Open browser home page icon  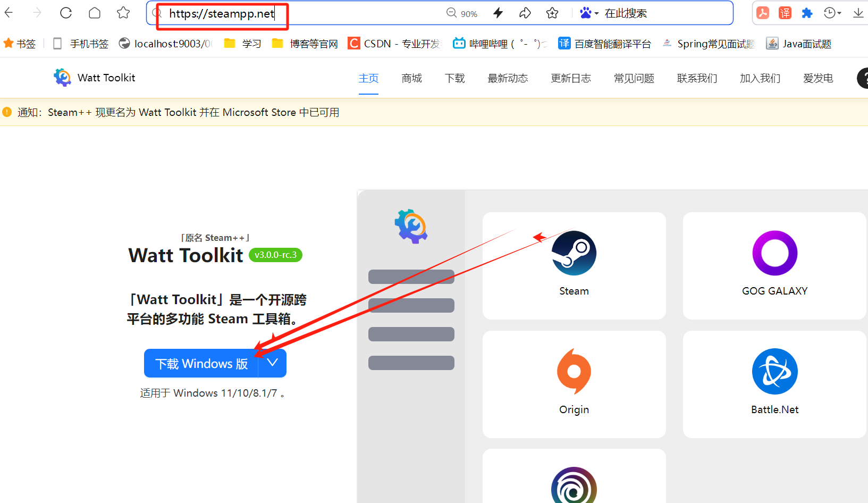click(95, 13)
